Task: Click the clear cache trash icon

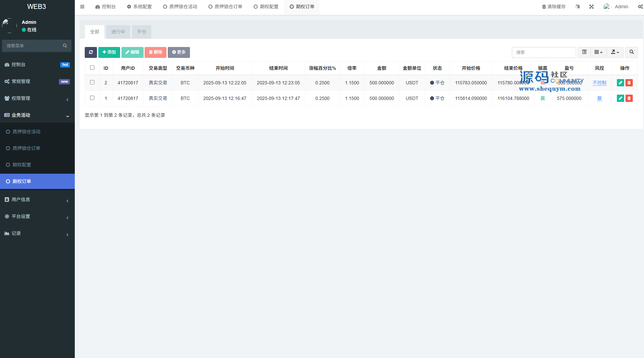Action: pyautogui.click(x=544, y=7)
